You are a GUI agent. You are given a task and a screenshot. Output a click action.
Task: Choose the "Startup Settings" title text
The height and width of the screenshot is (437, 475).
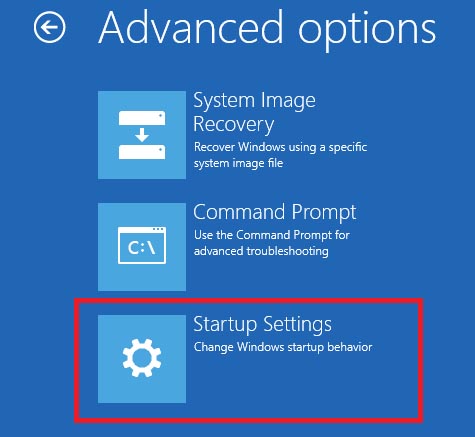[262, 324]
